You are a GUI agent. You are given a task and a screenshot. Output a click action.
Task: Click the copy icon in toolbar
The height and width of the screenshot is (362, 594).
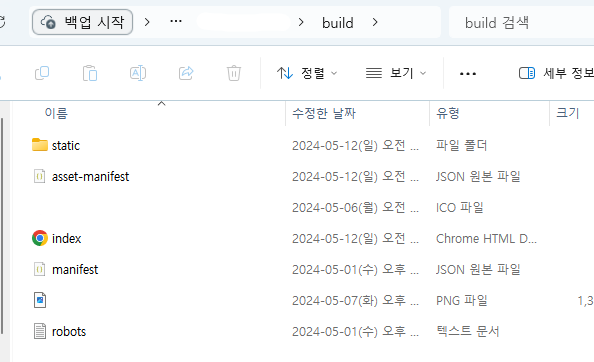click(x=42, y=73)
